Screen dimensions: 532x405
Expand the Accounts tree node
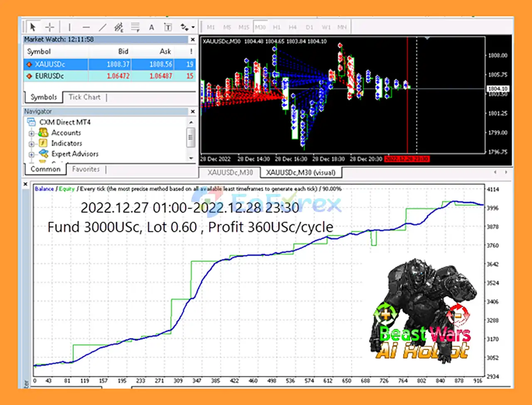click(x=32, y=133)
